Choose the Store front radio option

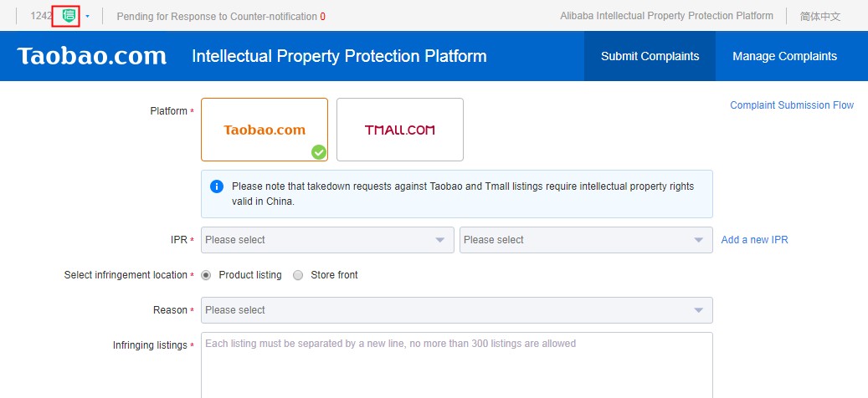point(298,275)
